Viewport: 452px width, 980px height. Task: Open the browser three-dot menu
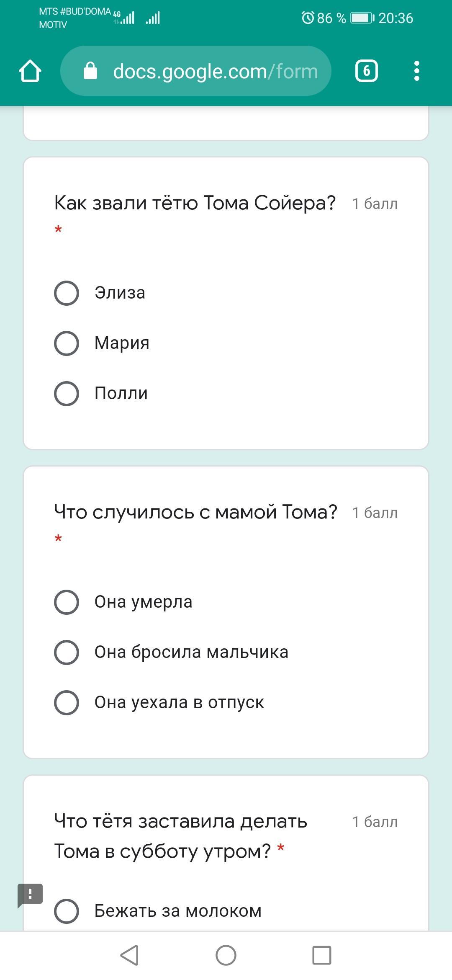coord(416,71)
